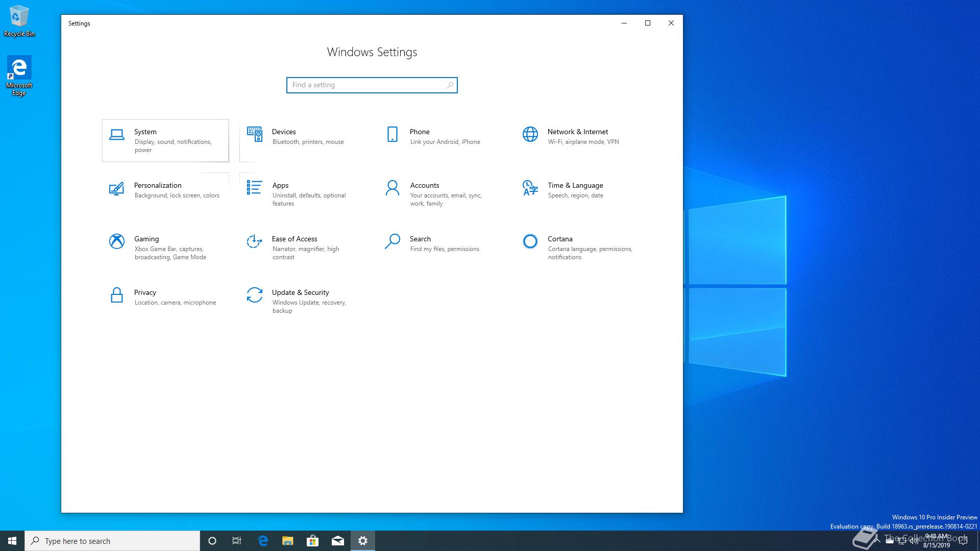Close the Settings window
This screenshot has width=980, height=551.
click(671, 23)
